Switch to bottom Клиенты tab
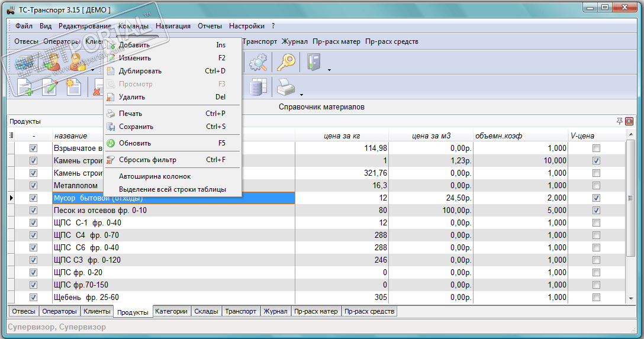 coord(97,311)
